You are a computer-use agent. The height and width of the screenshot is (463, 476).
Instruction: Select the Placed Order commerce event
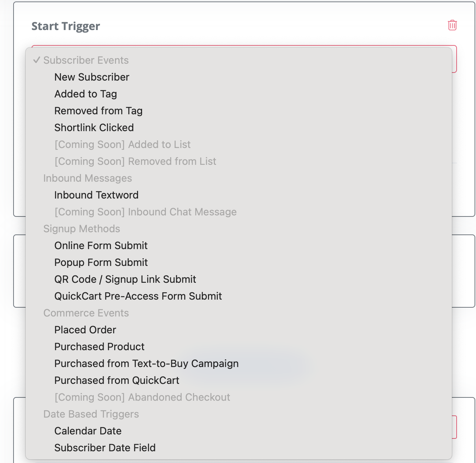[85, 330]
